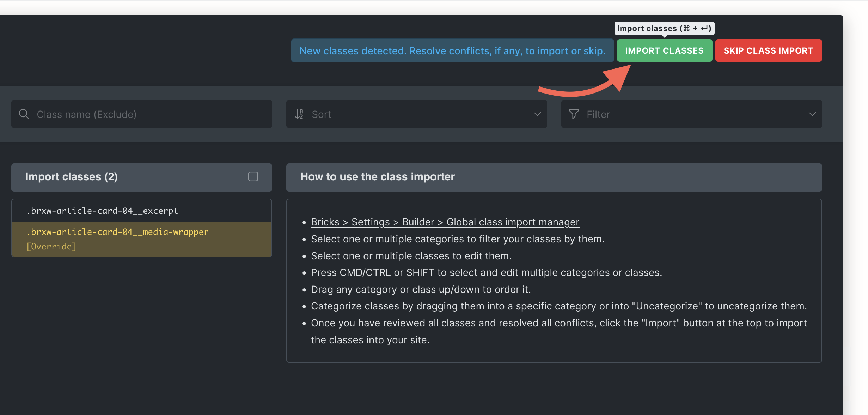Open the Filter combo box

691,114
